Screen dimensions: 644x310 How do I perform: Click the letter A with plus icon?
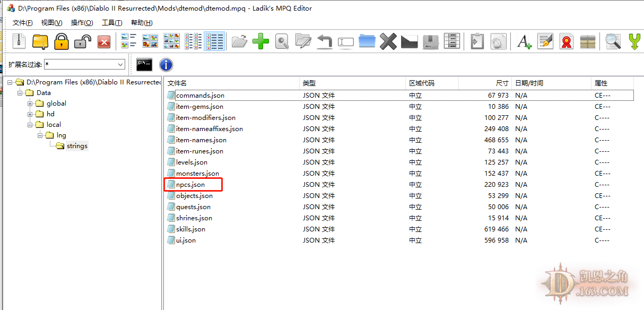point(524,41)
